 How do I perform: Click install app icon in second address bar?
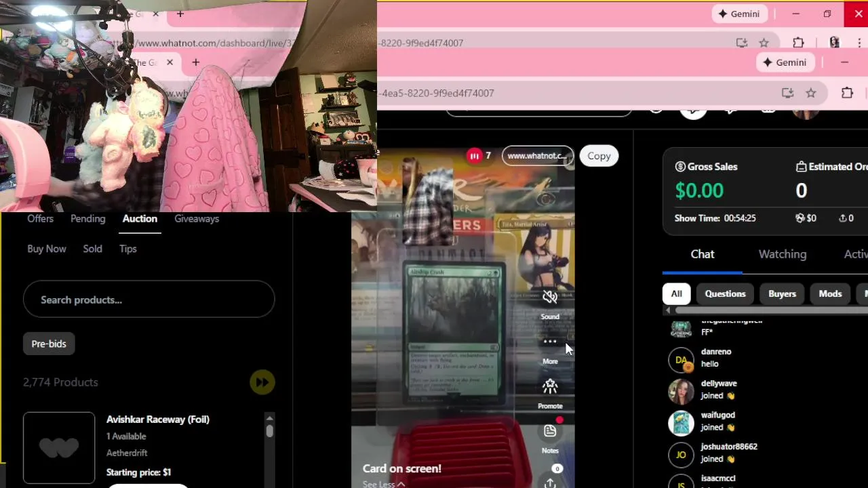tap(787, 93)
